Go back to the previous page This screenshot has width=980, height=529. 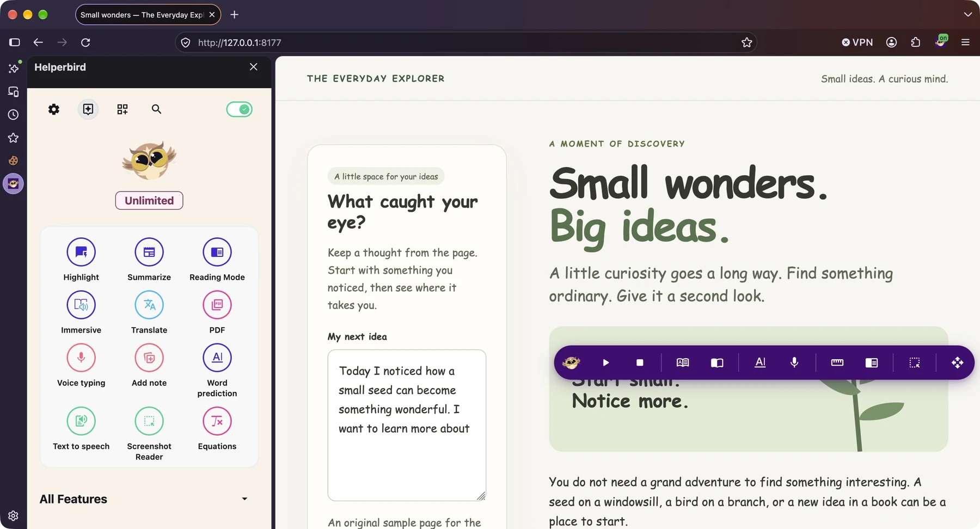point(38,42)
